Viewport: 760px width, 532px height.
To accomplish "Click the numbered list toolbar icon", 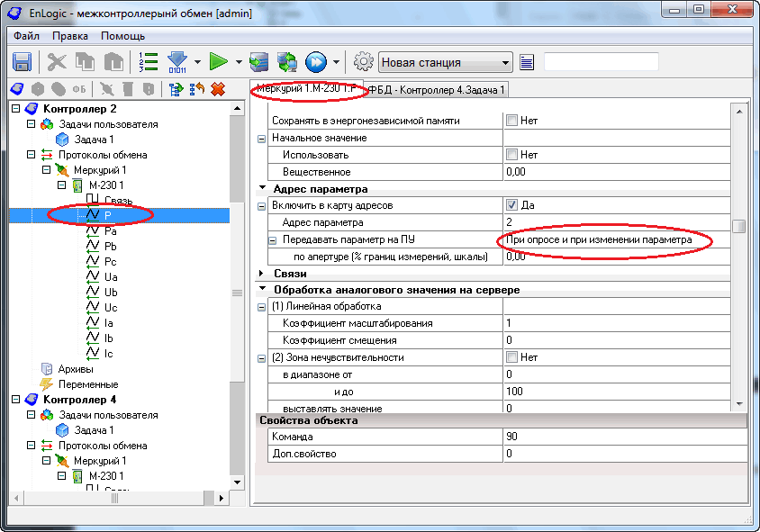I will [149, 62].
